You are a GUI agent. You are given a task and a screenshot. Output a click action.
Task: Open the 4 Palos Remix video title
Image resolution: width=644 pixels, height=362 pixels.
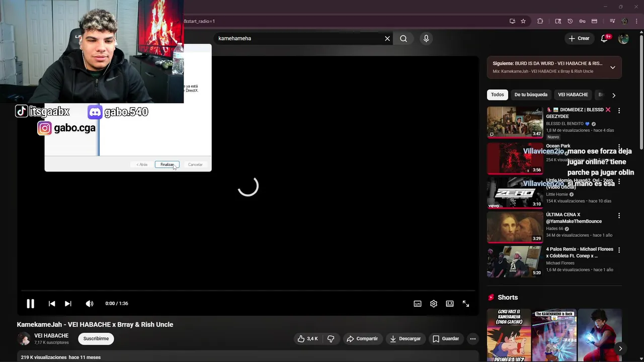click(580, 252)
